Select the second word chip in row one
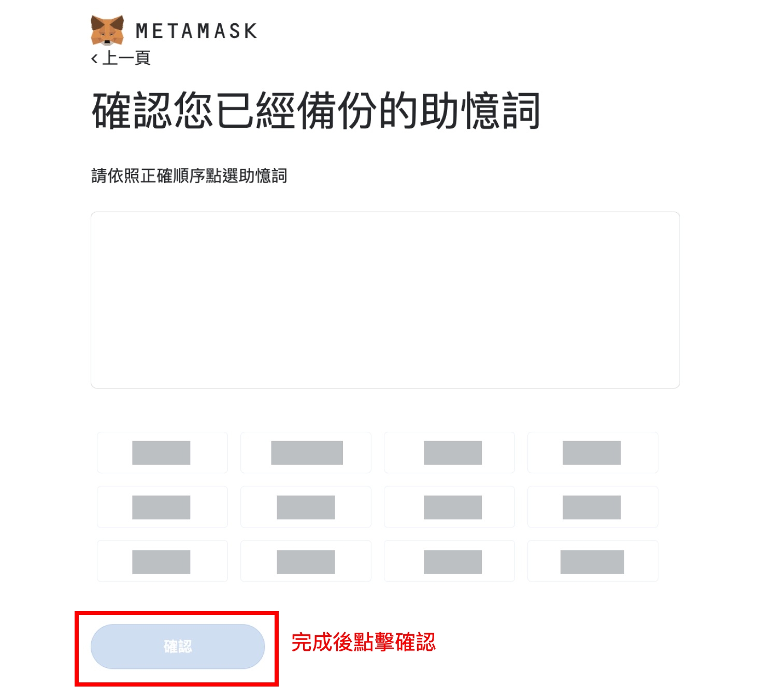The image size is (774, 700). coord(306,453)
